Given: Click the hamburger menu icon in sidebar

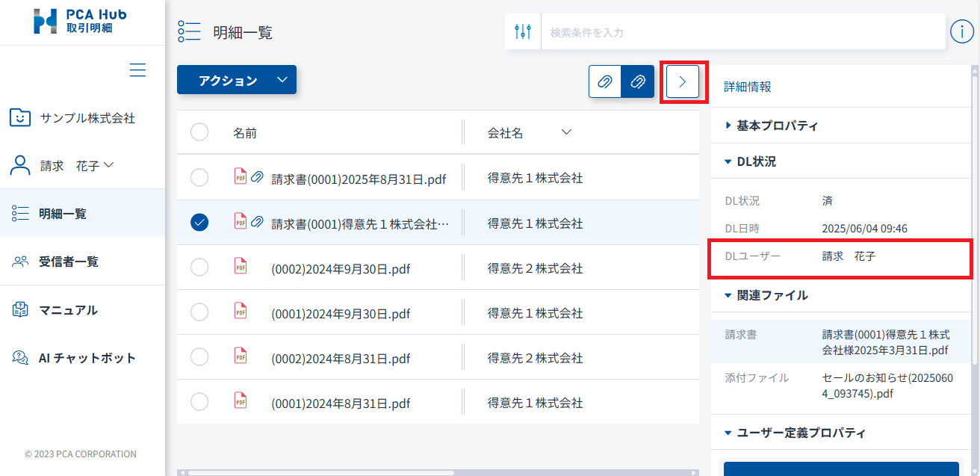Looking at the screenshot, I should pos(137,70).
